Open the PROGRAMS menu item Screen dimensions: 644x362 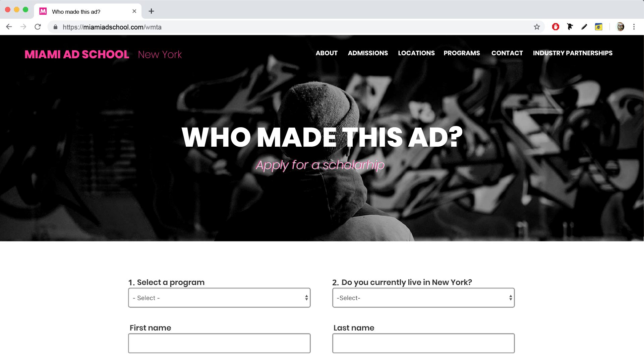click(462, 53)
